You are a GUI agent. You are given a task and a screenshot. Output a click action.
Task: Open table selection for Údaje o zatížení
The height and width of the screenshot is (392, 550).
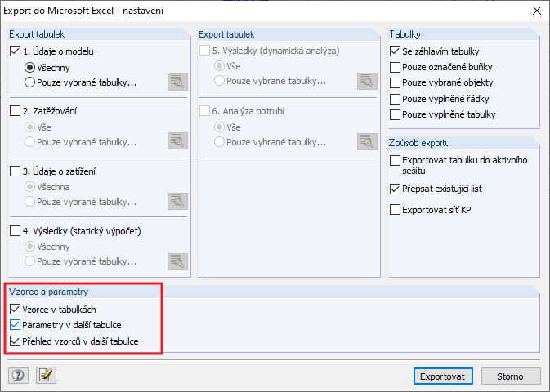[177, 201]
